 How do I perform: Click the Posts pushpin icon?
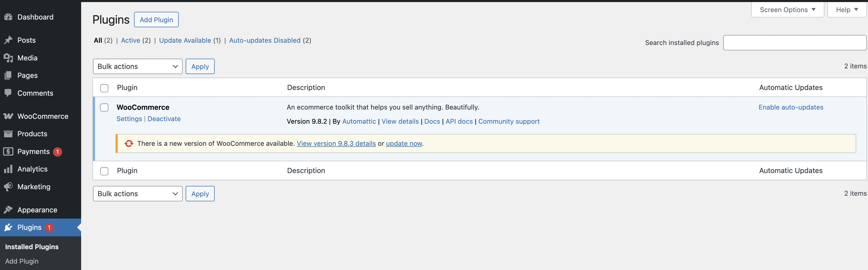tap(8, 40)
